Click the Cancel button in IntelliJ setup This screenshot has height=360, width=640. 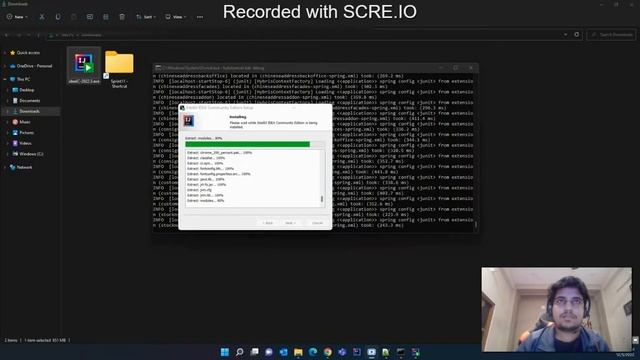317,223
